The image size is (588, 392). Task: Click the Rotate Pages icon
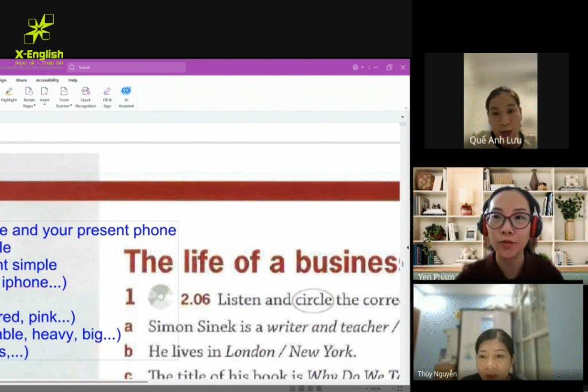(29, 91)
